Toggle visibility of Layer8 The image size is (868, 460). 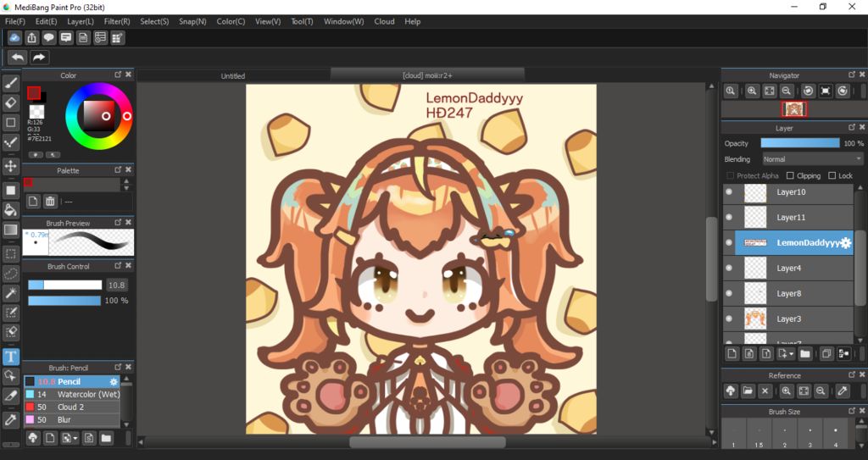point(729,293)
